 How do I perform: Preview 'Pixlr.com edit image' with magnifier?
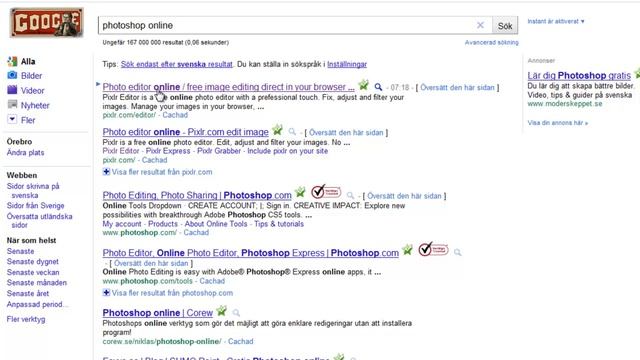pos(292,132)
